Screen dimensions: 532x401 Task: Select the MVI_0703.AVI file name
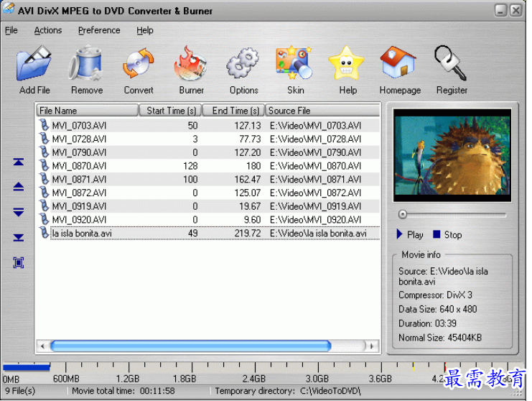79,126
